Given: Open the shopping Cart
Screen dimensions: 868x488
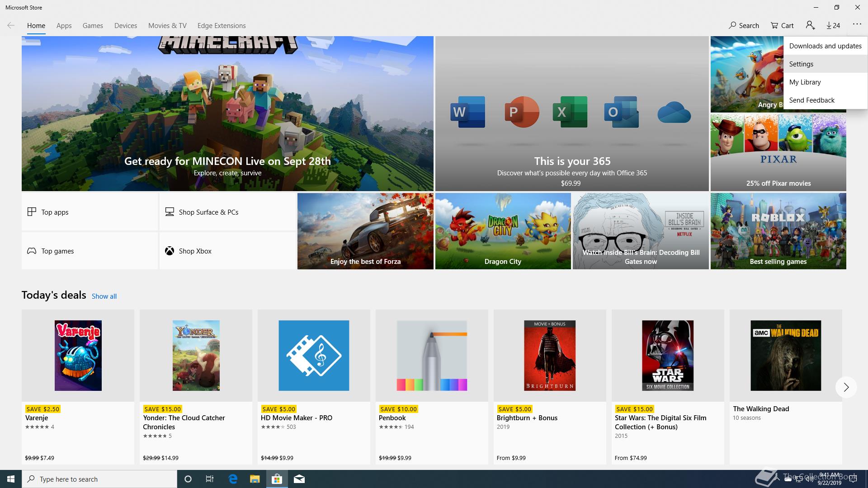Looking at the screenshot, I should (782, 25).
